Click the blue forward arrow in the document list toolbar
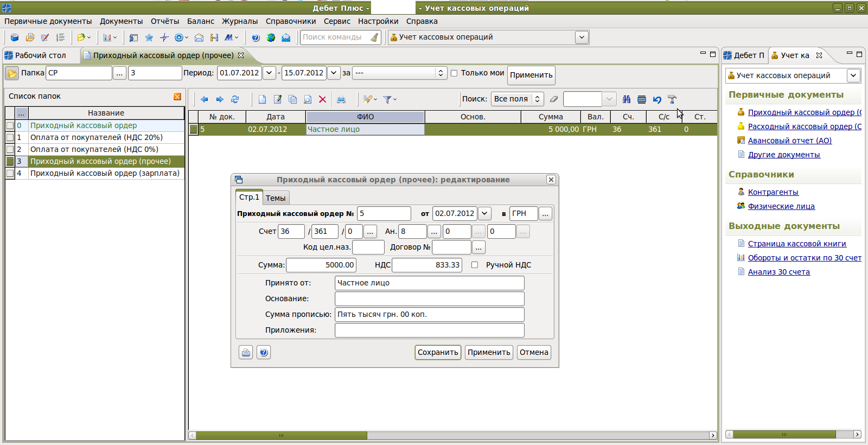The height and width of the screenshot is (445, 868). 220,99
